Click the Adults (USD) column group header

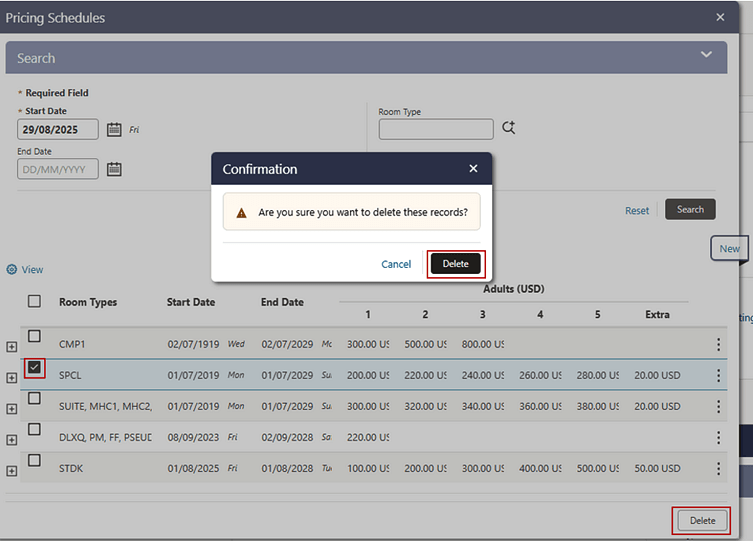pos(513,289)
